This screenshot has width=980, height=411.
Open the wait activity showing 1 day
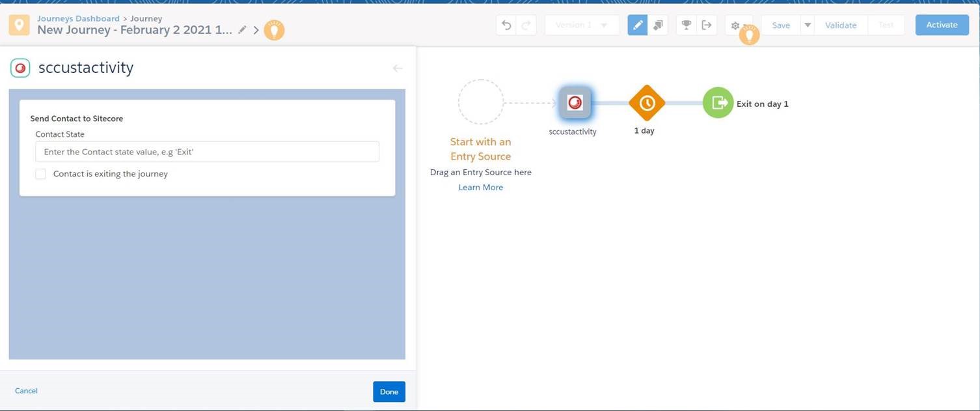pyautogui.click(x=646, y=102)
